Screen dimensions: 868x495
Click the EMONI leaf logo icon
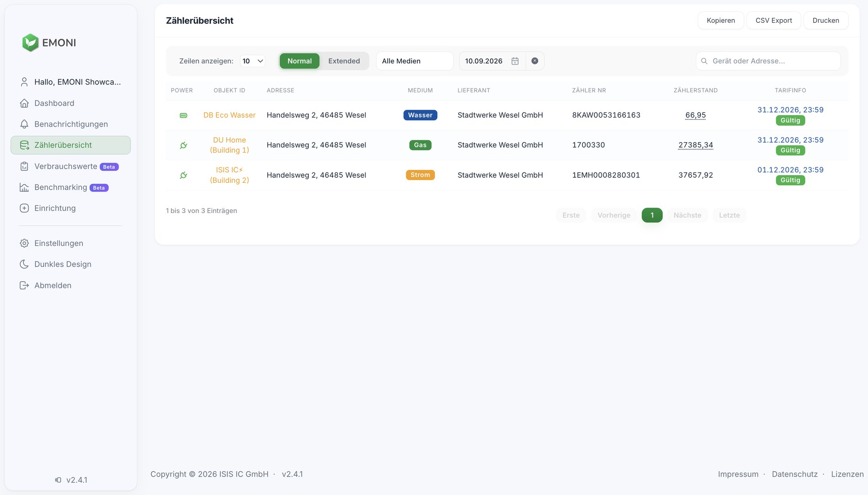click(30, 43)
